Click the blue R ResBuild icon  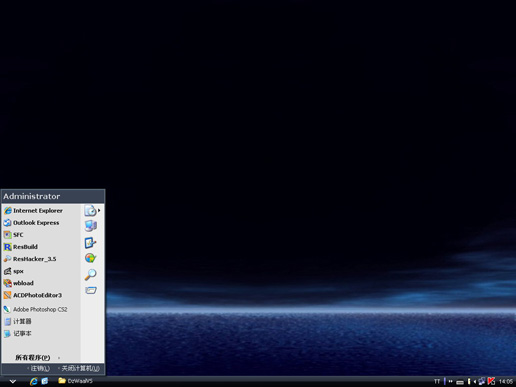coord(8,247)
